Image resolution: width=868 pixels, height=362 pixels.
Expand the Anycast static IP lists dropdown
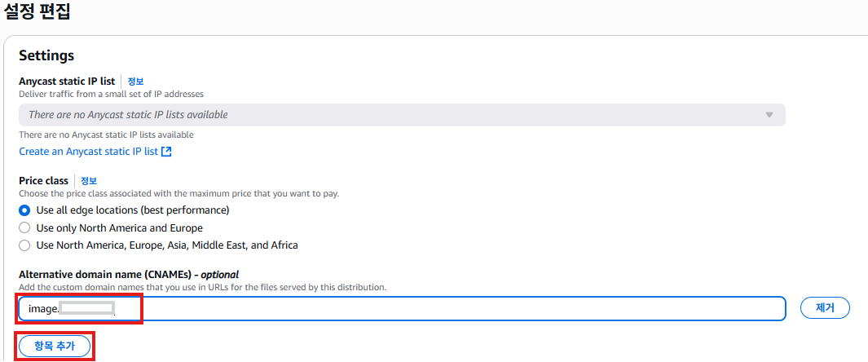[402, 115]
